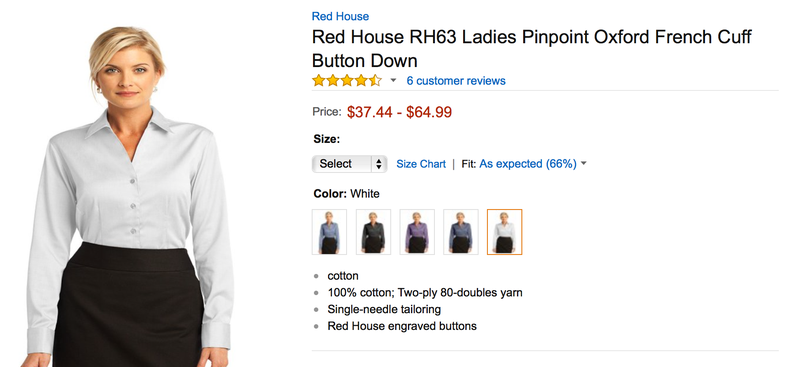Click the 100% cotton Two-ply yarn bullet
800x367 pixels.
click(x=425, y=292)
